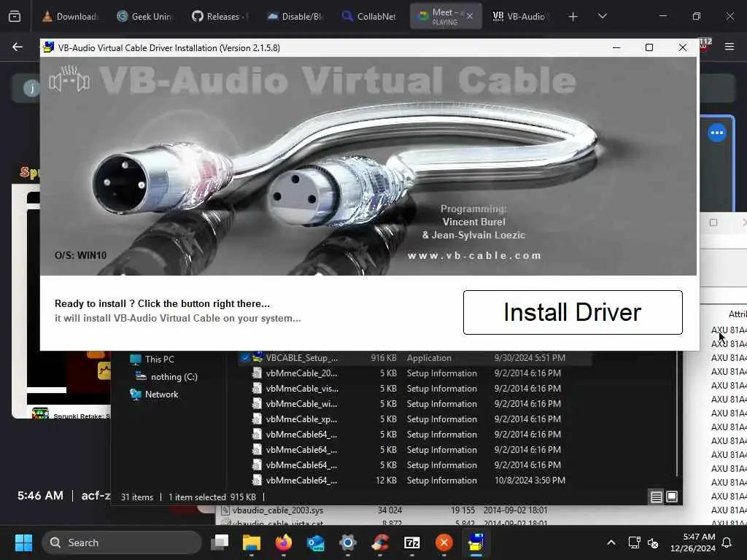Open the VB-Audio browser tab

click(x=520, y=16)
